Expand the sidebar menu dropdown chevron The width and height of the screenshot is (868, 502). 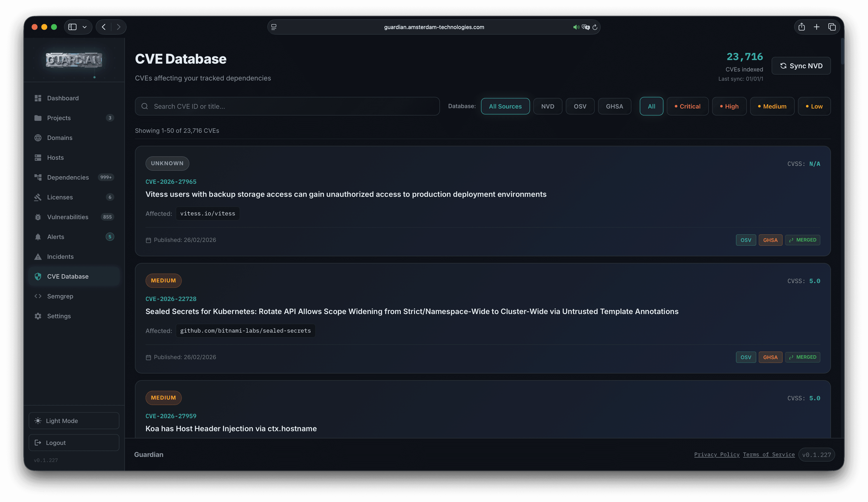(84, 27)
